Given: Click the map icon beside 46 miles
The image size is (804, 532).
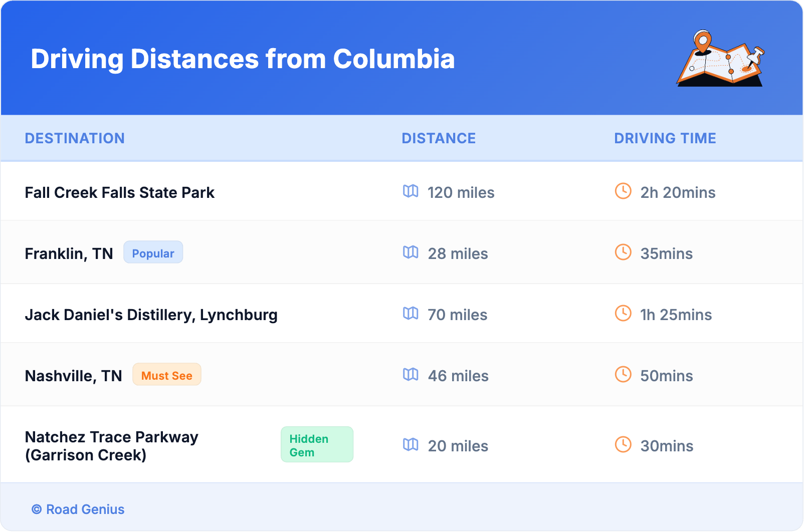Looking at the screenshot, I should (411, 374).
